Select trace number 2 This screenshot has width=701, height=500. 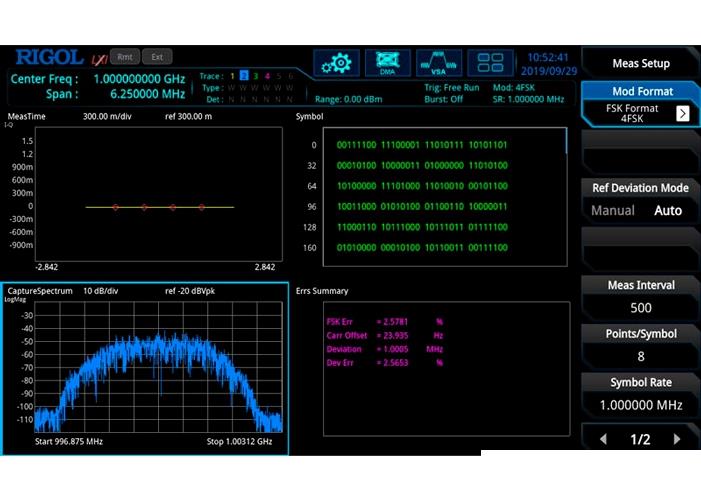(x=244, y=76)
